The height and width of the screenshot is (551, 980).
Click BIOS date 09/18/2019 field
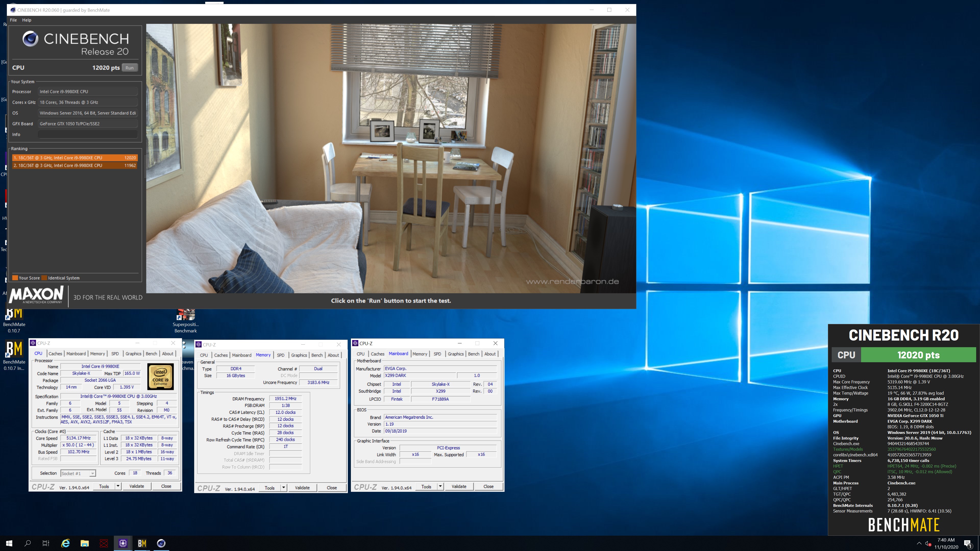point(440,431)
